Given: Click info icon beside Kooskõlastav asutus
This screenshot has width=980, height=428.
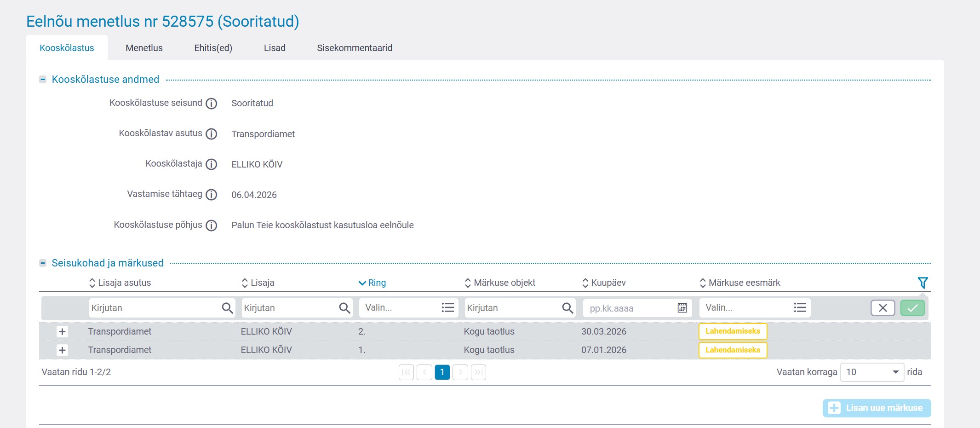Looking at the screenshot, I should pos(211,134).
